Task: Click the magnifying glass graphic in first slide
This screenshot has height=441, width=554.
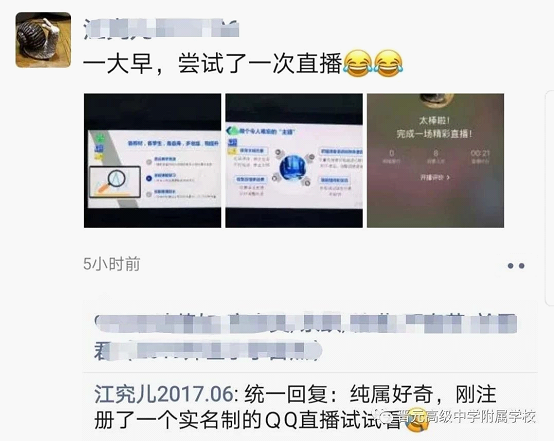Action: 114,180
